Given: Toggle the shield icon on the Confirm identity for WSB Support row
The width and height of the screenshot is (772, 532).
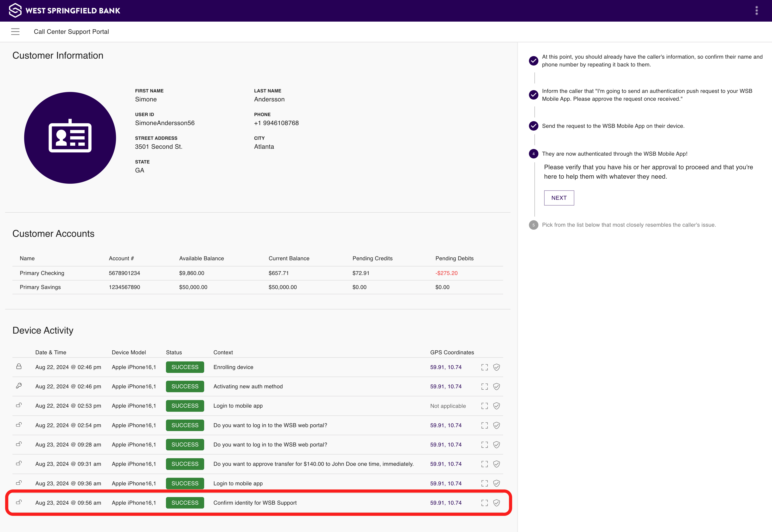Looking at the screenshot, I should [x=496, y=503].
